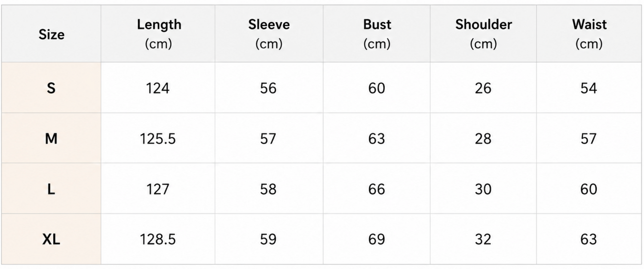
Task: Click the shoulder value 32 cell
Action: coord(483,239)
